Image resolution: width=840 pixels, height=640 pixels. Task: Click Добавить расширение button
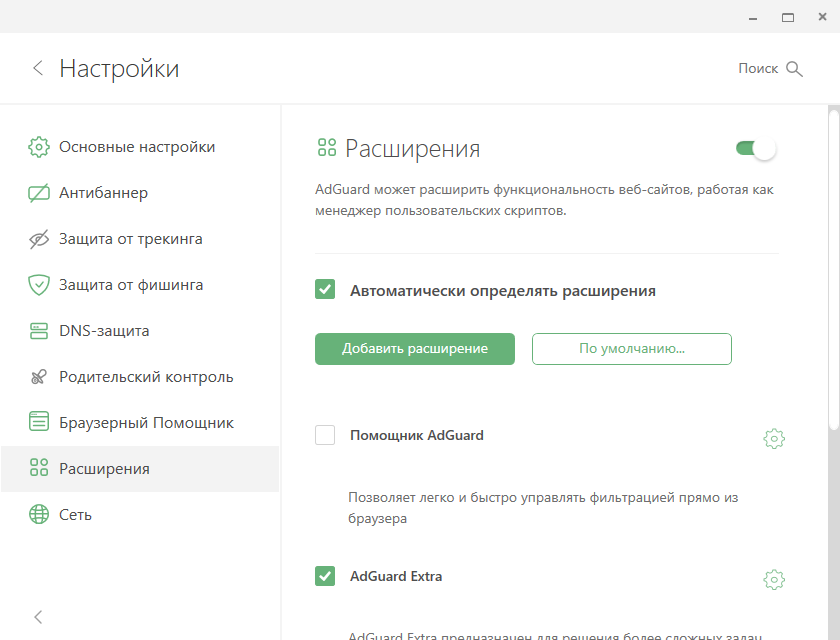pos(415,349)
